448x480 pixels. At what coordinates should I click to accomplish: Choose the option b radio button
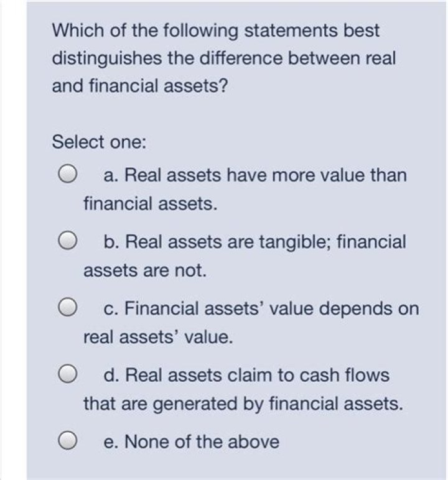coord(68,242)
